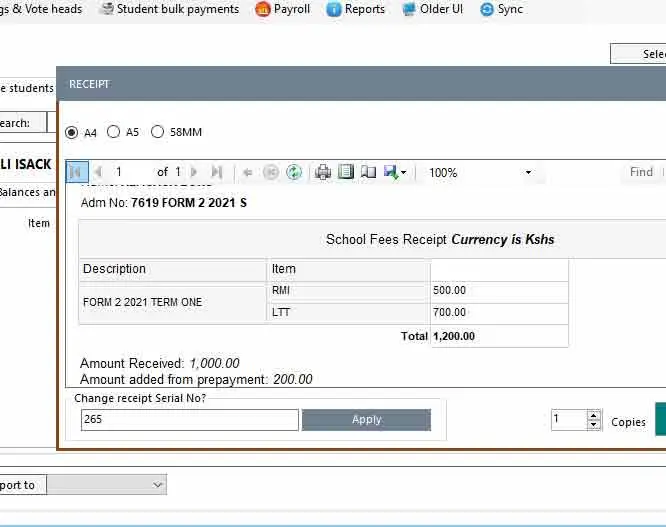Go to previous page in report viewer

[x=99, y=172]
